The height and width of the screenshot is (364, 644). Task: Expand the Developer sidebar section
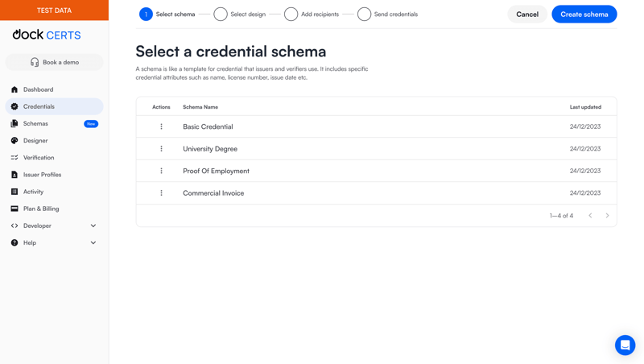click(93, 225)
